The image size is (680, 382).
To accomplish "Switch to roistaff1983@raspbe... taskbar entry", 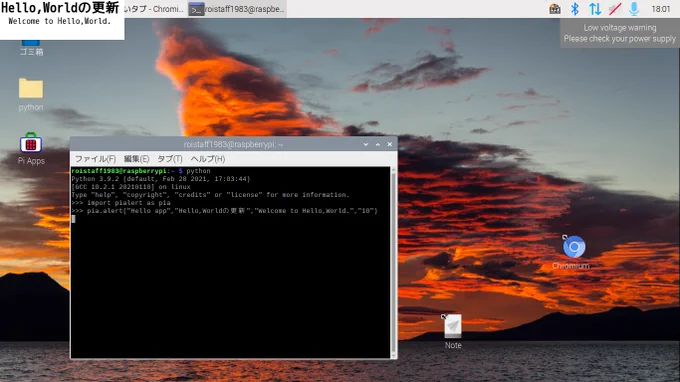I will [x=237, y=9].
